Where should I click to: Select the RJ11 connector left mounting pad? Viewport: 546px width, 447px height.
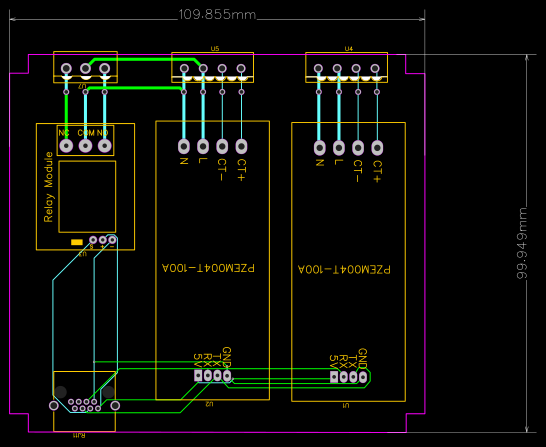pos(54,406)
